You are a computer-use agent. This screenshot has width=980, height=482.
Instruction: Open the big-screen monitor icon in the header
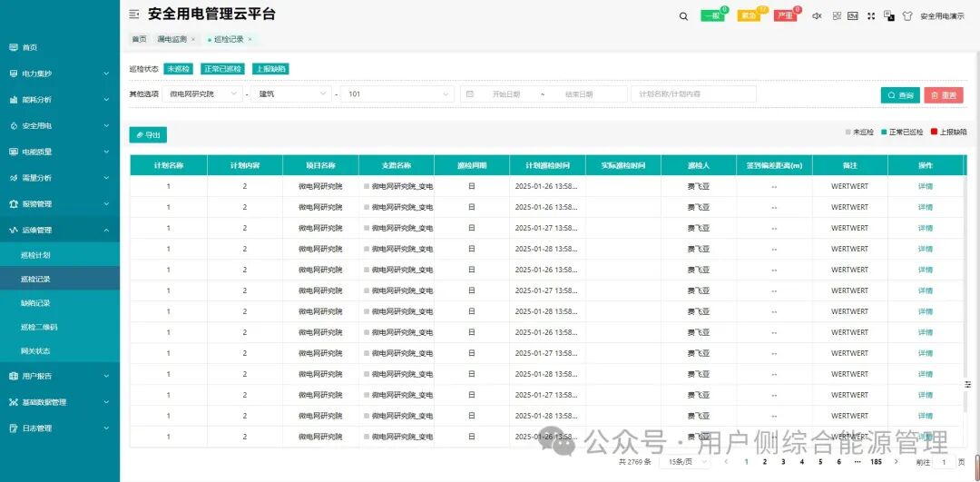point(852,16)
